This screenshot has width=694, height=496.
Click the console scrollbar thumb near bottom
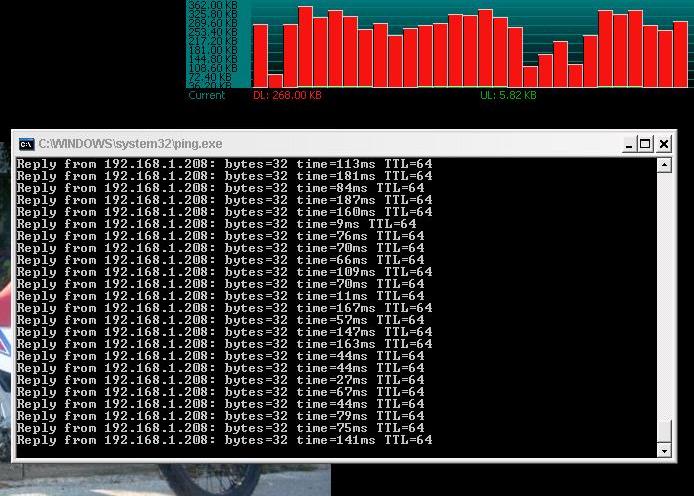[x=663, y=431]
